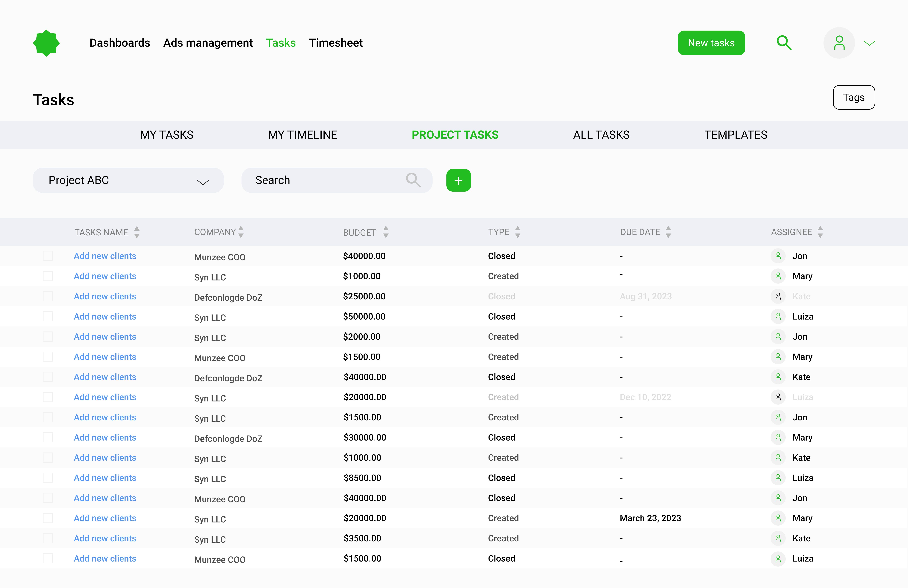Click the budget value $25000.00
This screenshot has width=908, height=588.
click(x=364, y=296)
